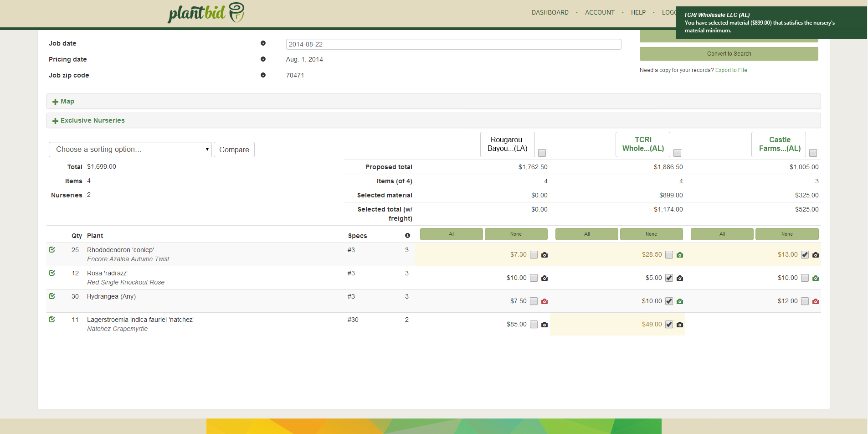The image size is (868, 434).
Task: Click the Compare button
Action: coord(234,150)
